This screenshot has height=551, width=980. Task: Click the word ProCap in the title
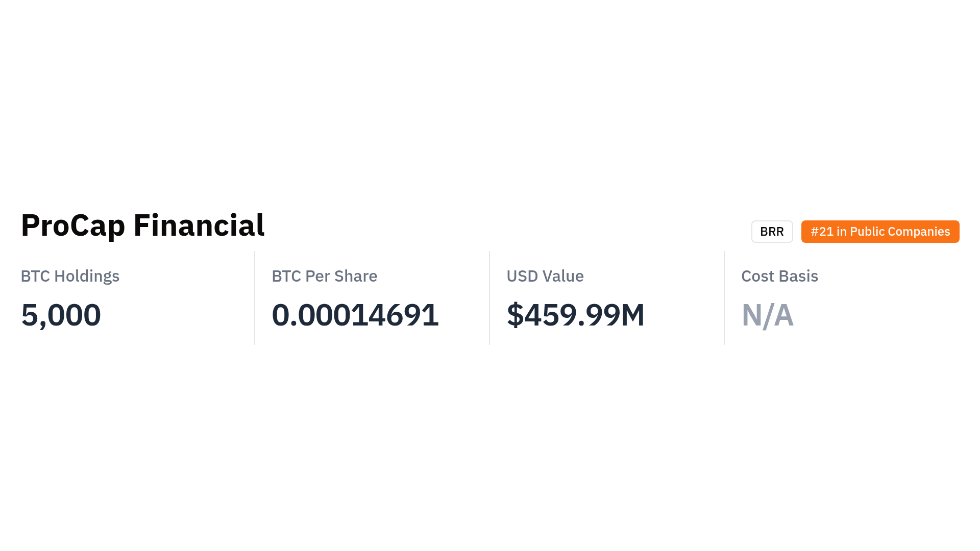[72, 226]
